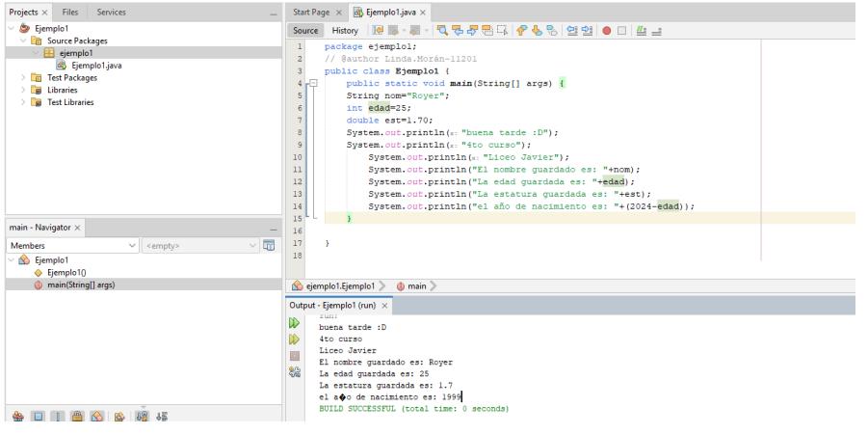This screenshot has width=868, height=434.
Task: Select Ejemplo1() constructor in Navigator
Action: [66, 273]
